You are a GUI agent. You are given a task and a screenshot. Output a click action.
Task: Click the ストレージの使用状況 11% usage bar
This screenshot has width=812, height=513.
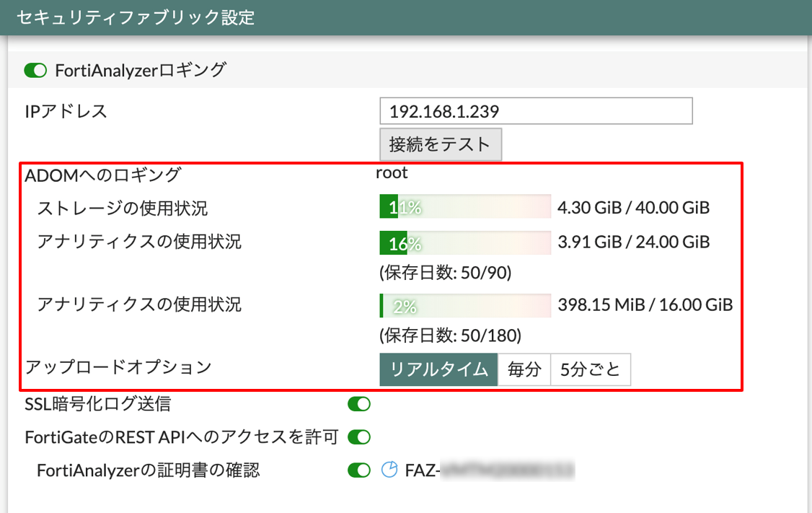coord(465,207)
